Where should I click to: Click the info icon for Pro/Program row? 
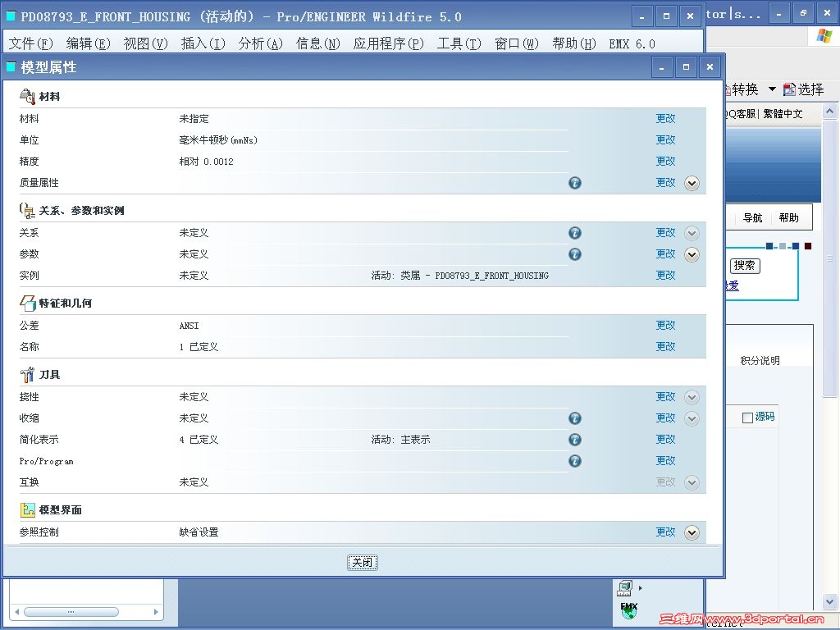(575, 461)
